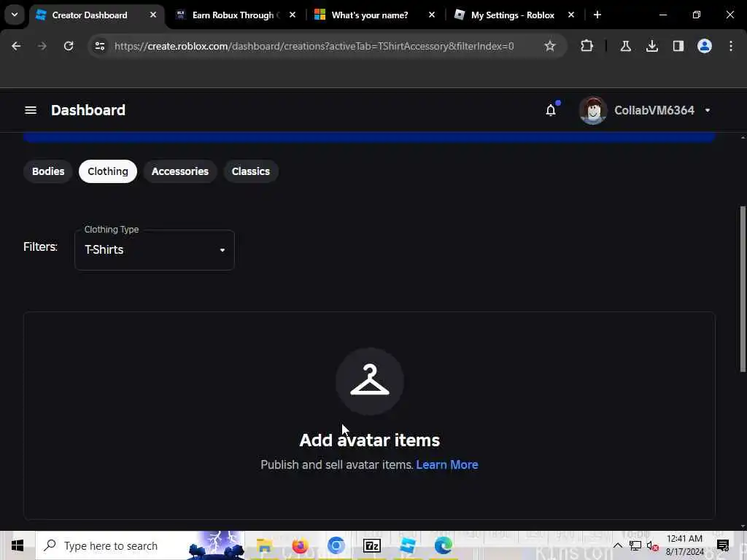This screenshot has height=560, width=747.
Task: Click the page vertical scrollbar thumb
Action: [743, 289]
